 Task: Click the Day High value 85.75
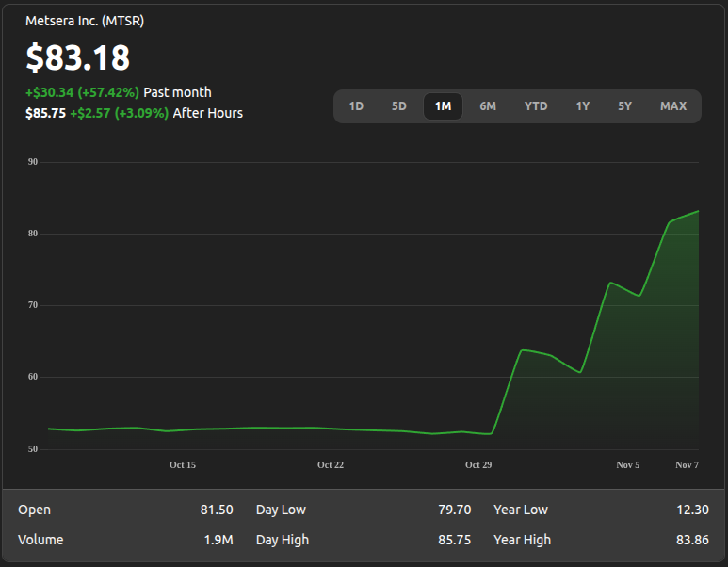point(454,540)
